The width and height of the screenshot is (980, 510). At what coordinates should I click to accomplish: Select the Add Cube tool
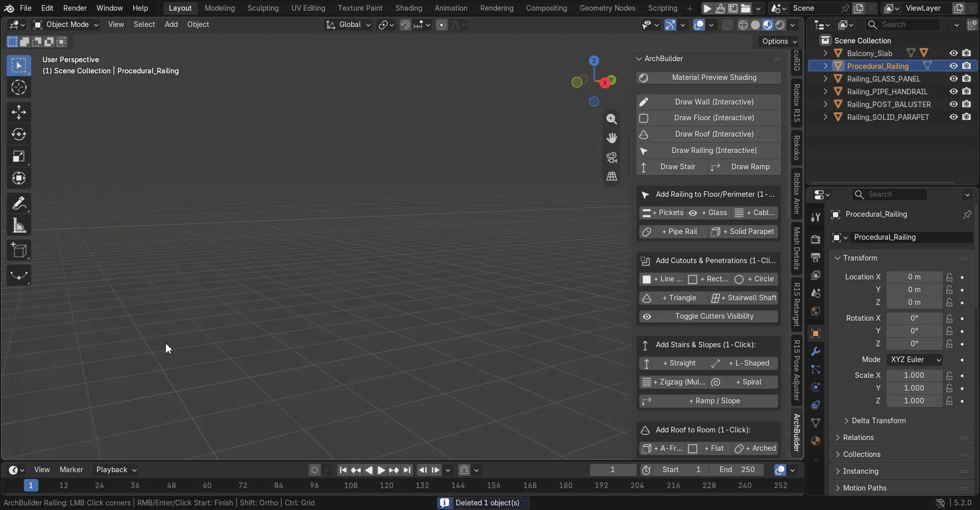pyautogui.click(x=19, y=251)
